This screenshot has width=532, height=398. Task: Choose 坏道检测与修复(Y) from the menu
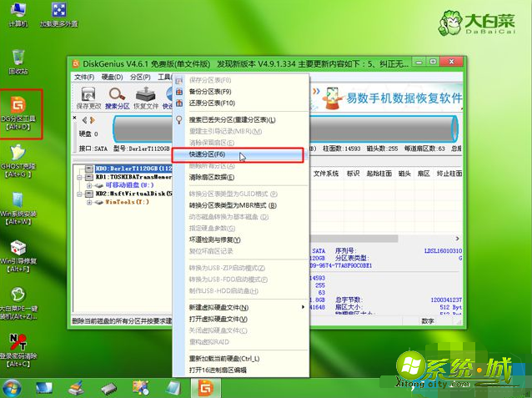(241, 239)
